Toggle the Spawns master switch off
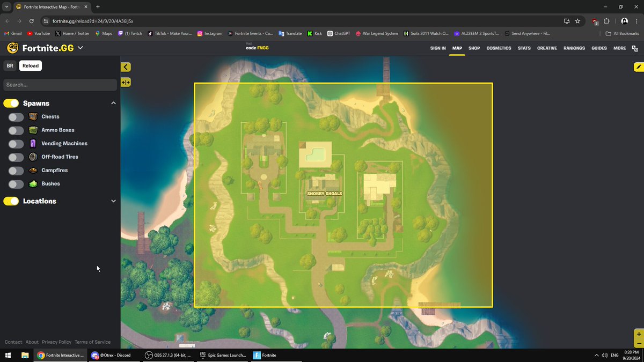This screenshot has height=362, width=644. tap(11, 103)
